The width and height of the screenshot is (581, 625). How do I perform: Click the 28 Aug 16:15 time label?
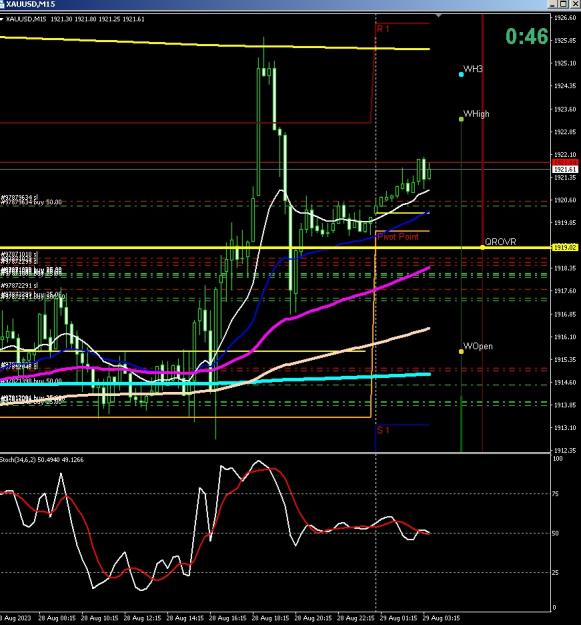click(228, 618)
